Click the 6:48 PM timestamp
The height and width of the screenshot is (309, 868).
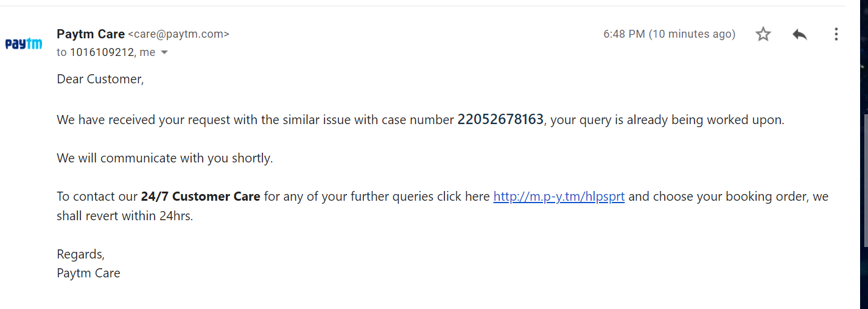coord(669,34)
